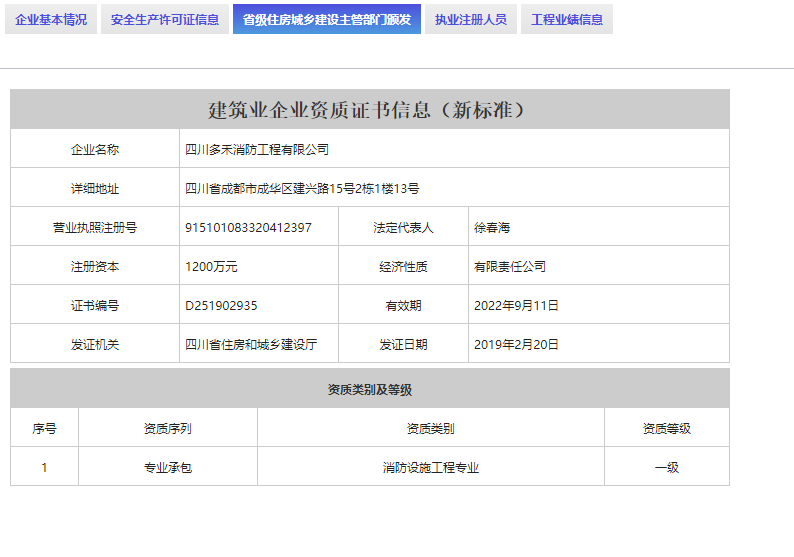Open the 企业基本情况 tab
The image size is (794, 557).
[51, 19]
